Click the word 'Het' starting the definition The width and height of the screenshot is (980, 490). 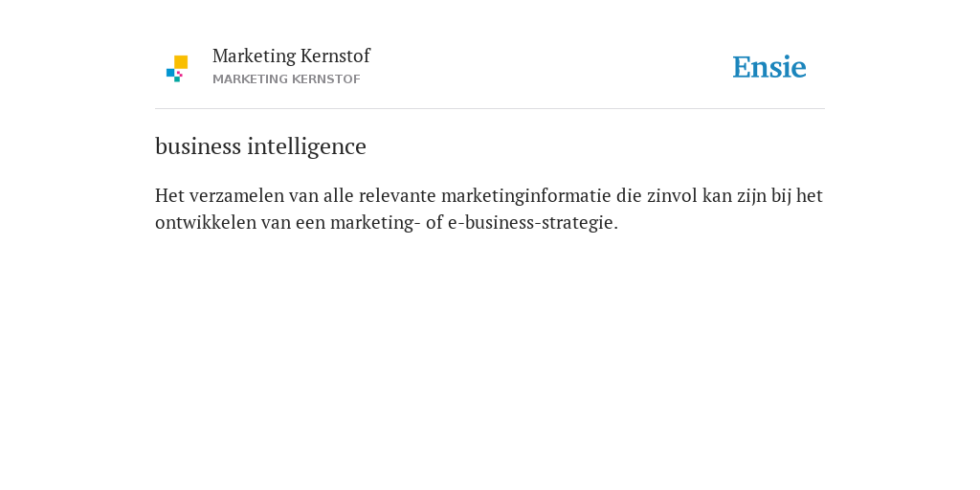(x=170, y=195)
